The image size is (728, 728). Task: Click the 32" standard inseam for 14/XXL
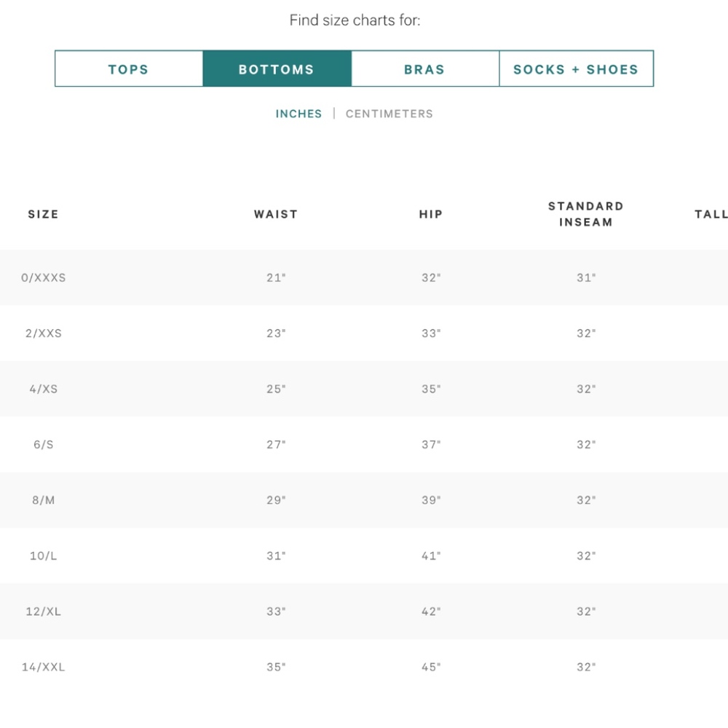[x=586, y=667]
